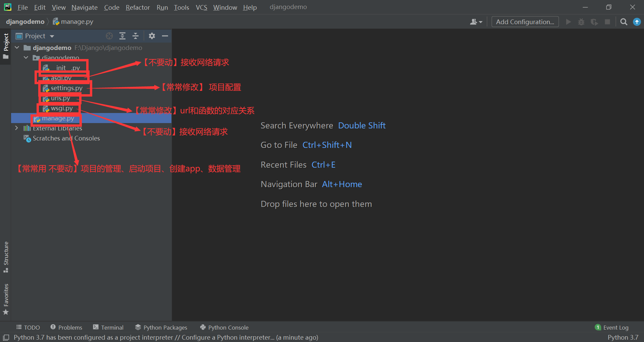This screenshot has height=342, width=644.
Task: Open the File menu
Action: (x=22, y=7)
